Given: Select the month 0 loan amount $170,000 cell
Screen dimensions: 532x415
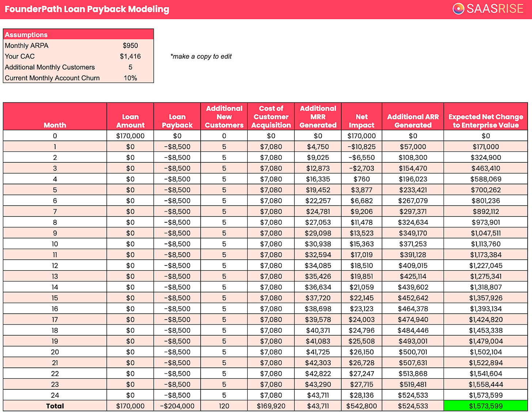Looking at the screenshot, I should 130,136.
